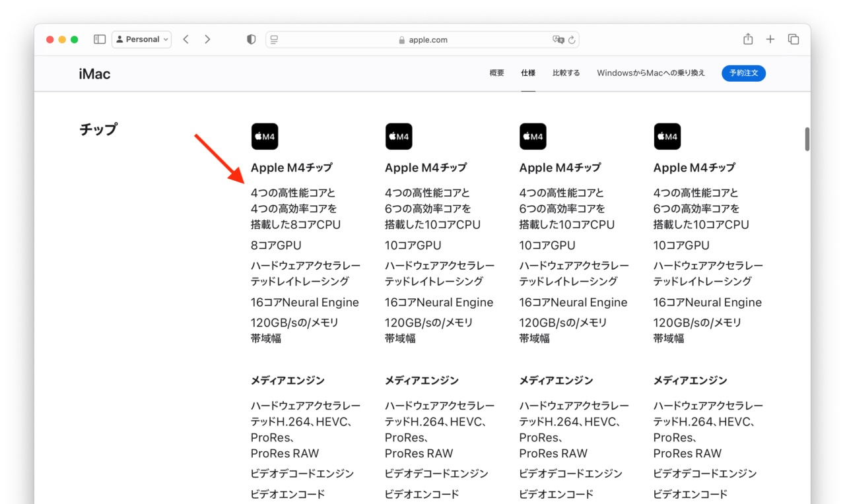Close the Safari window
Screen dimensions: 845x504
(x=50, y=40)
